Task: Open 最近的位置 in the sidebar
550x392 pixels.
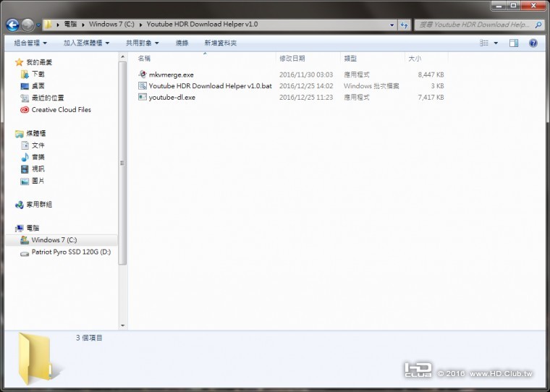Action: click(x=48, y=98)
